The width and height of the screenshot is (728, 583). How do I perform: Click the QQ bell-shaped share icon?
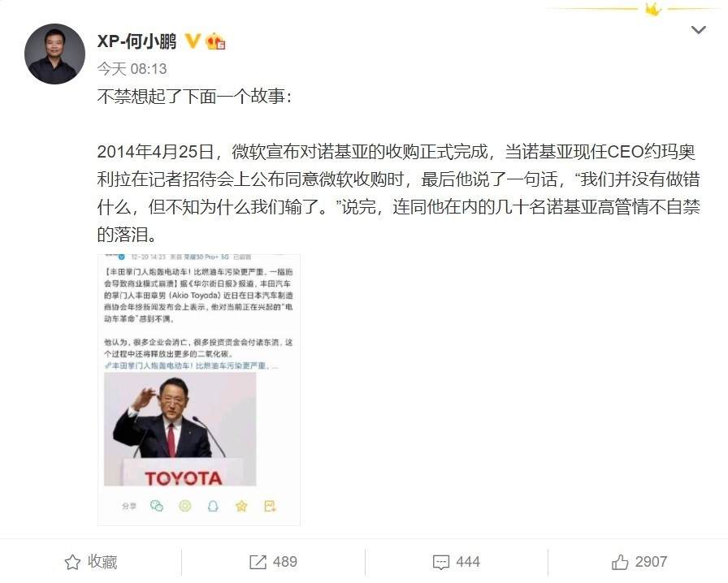click(213, 506)
